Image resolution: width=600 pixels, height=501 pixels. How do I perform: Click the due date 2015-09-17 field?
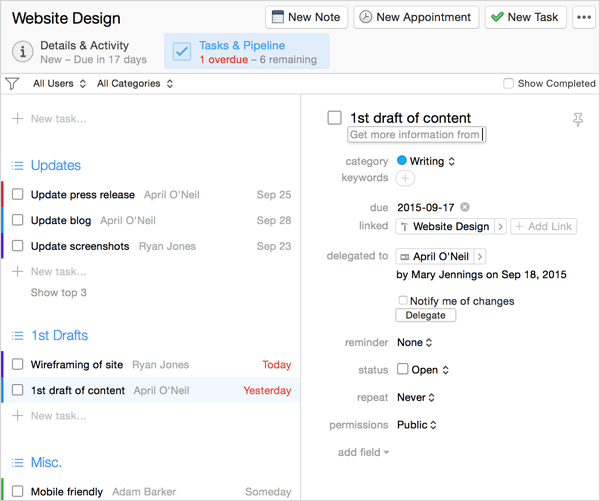click(x=426, y=207)
